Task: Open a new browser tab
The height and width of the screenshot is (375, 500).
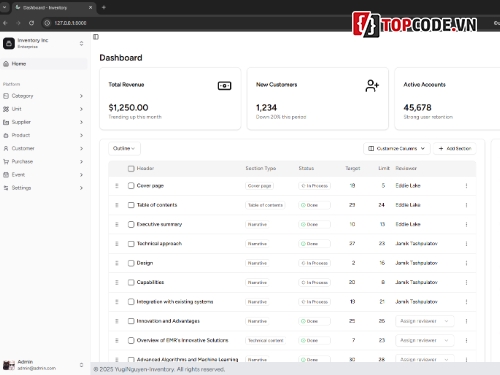Action: click(104, 7)
